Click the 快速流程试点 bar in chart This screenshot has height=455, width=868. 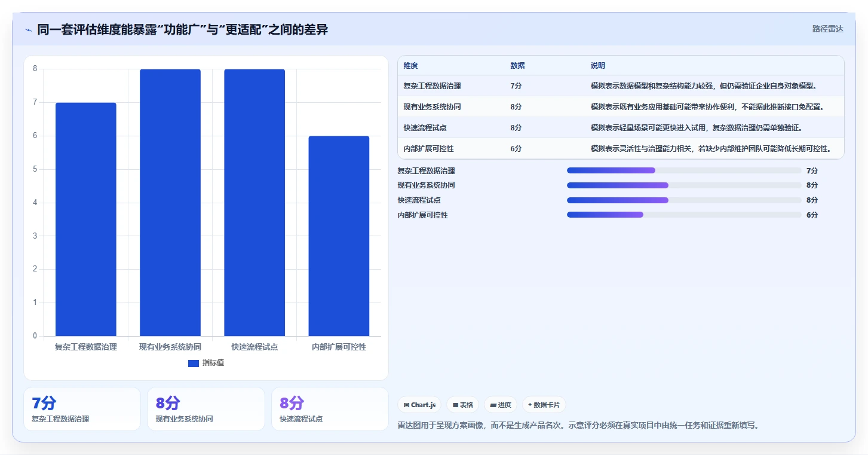tap(254, 203)
